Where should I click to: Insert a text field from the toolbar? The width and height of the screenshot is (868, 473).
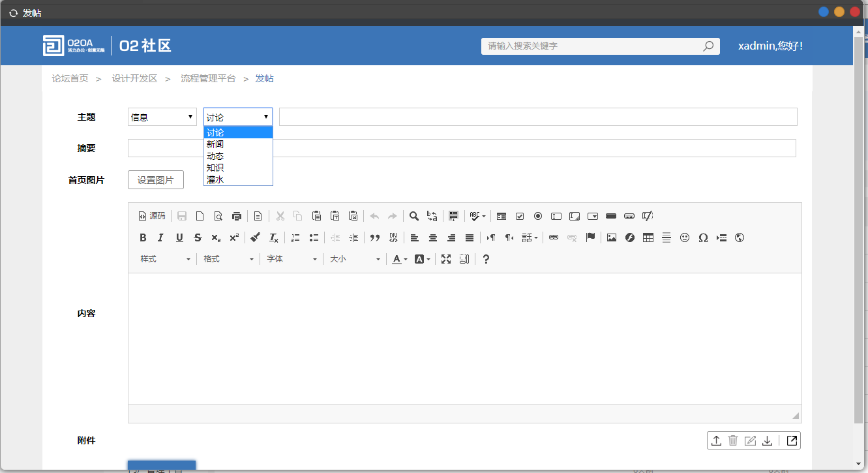(x=556, y=216)
